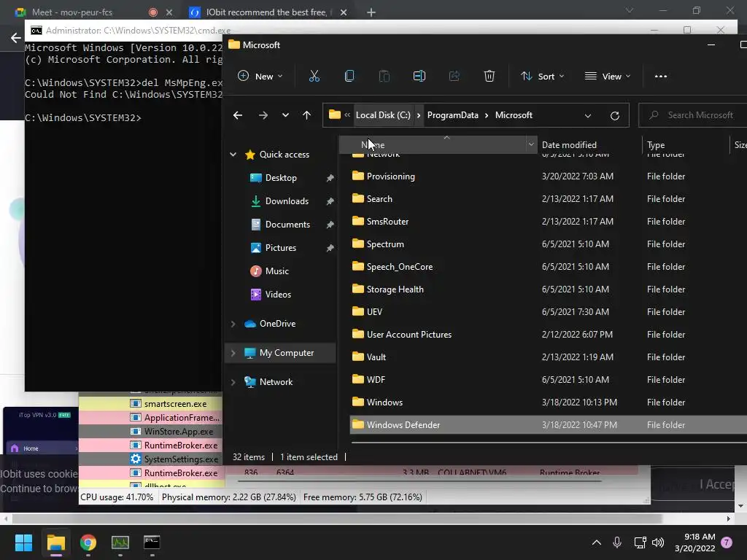Refresh the Microsoft folder view
The image size is (747, 560).
(x=614, y=116)
